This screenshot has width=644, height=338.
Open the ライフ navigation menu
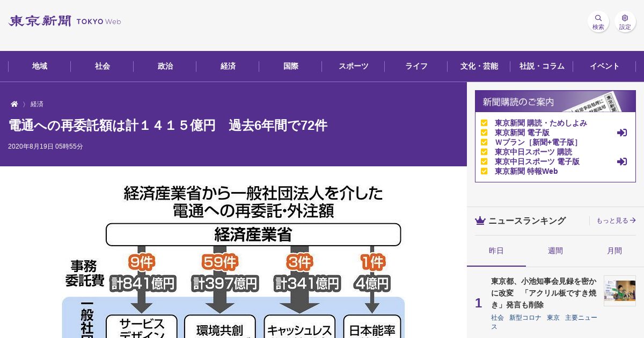[x=416, y=67]
